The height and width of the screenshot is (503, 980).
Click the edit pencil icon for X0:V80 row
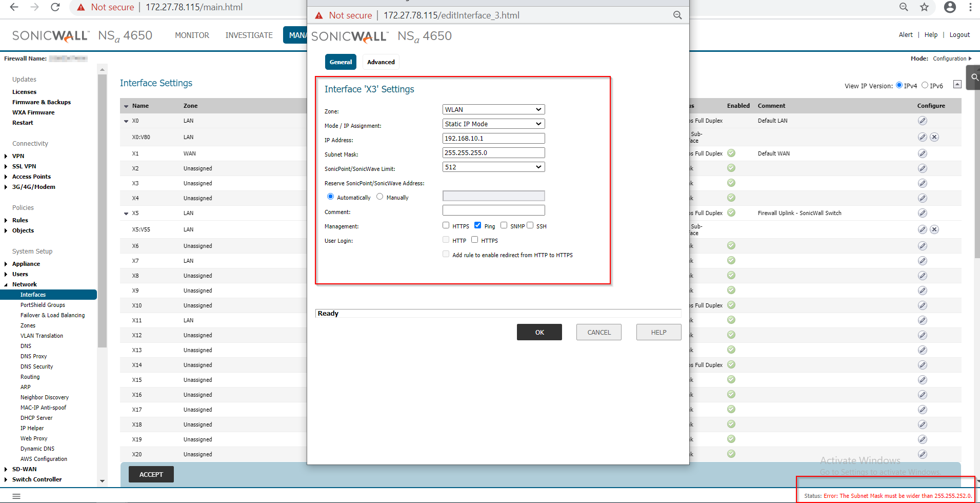tap(922, 137)
